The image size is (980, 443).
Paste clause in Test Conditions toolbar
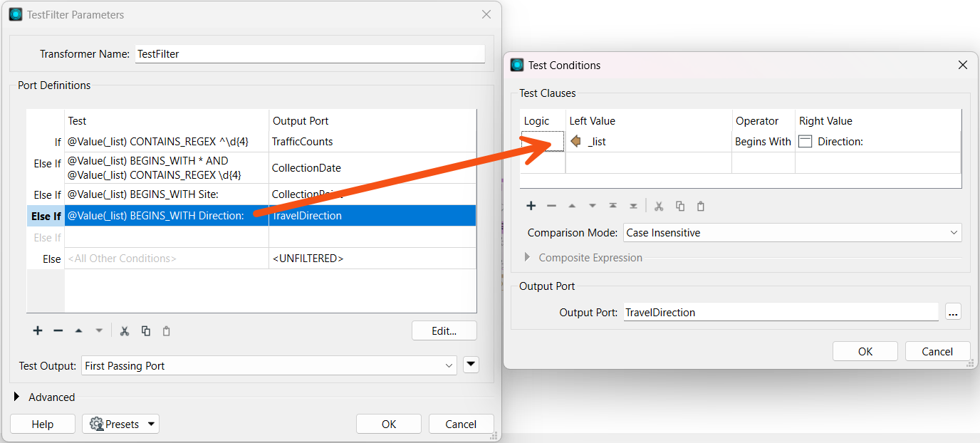[701, 206]
